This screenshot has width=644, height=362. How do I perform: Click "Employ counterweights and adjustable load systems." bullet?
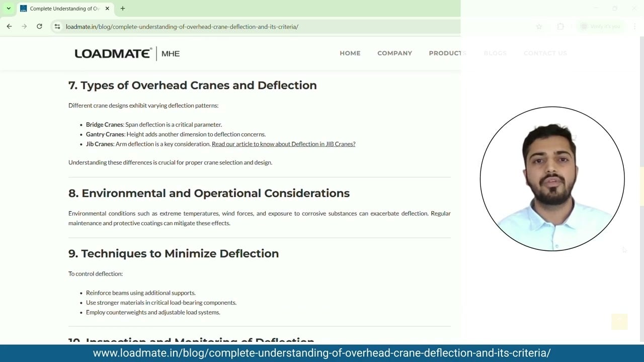point(153,312)
